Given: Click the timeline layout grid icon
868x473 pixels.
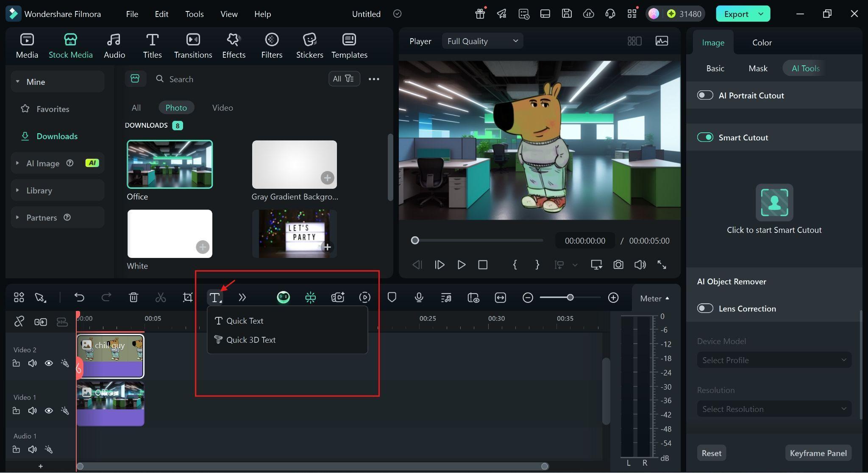Looking at the screenshot, I should click(x=19, y=298).
